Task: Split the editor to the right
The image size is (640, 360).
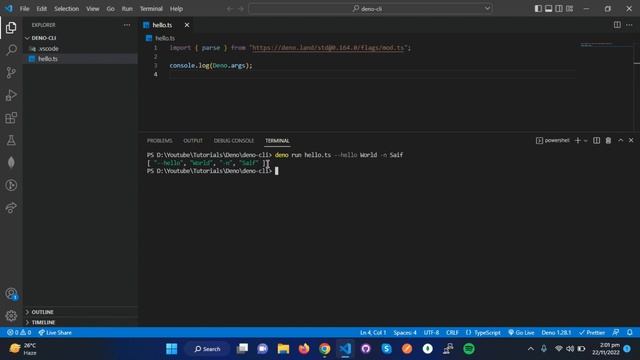Action: tap(617, 25)
